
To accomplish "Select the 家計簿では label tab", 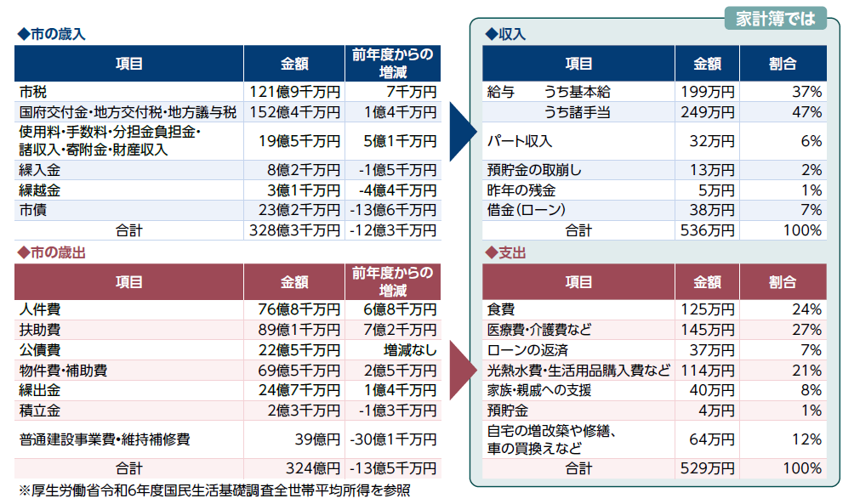I will pos(775,18).
